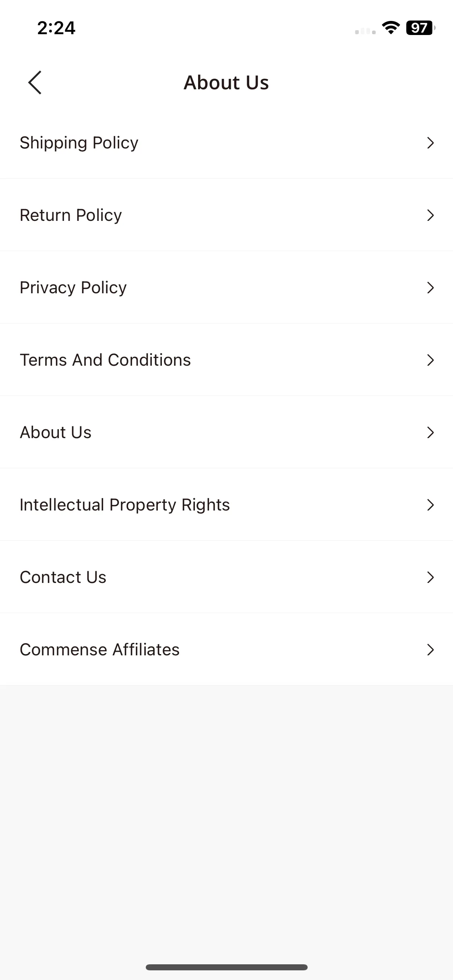Open the Return Policy page
This screenshot has width=453, height=980.
click(x=226, y=215)
